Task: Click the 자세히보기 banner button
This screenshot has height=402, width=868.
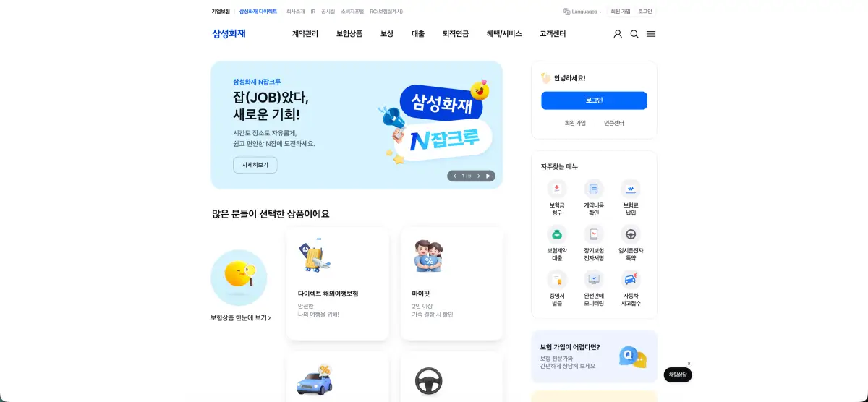Action: point(255,165)
